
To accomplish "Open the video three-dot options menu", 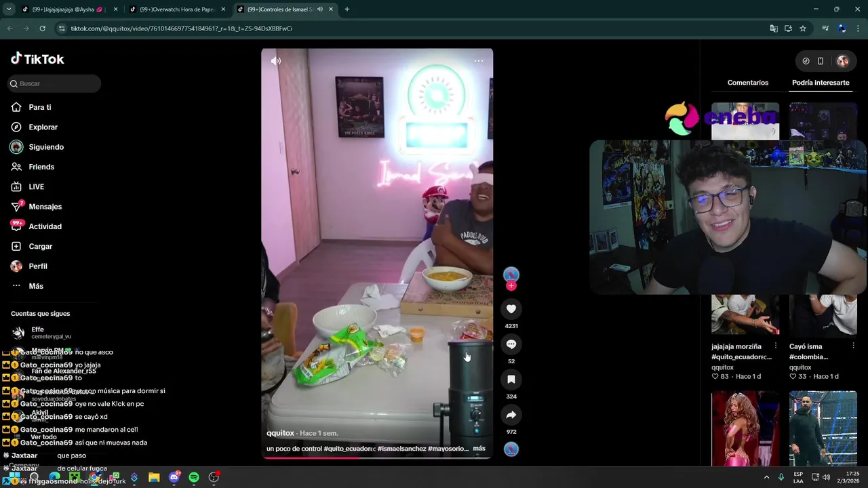I will [x=479, y=61].
